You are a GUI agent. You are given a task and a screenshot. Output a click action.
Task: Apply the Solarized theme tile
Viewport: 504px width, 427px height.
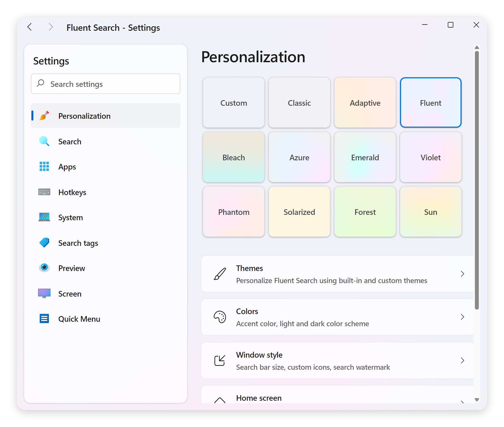(299, 212)
